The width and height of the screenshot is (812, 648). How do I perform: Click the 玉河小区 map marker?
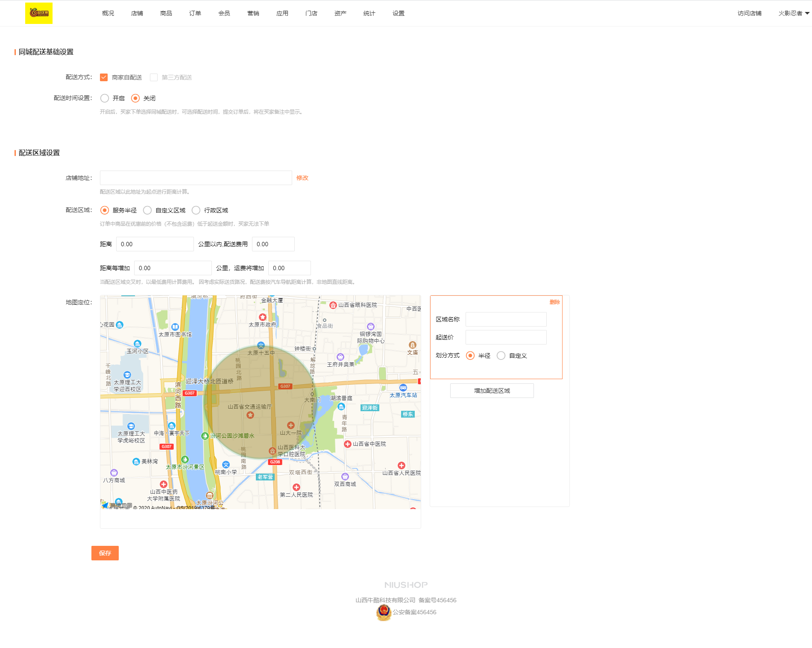pyautogui.click(x=137, y=344)
